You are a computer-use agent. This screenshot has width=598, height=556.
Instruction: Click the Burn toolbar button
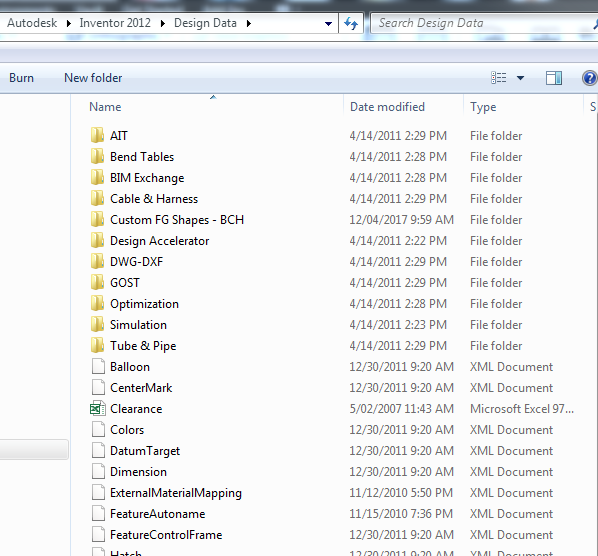point(21,78)
